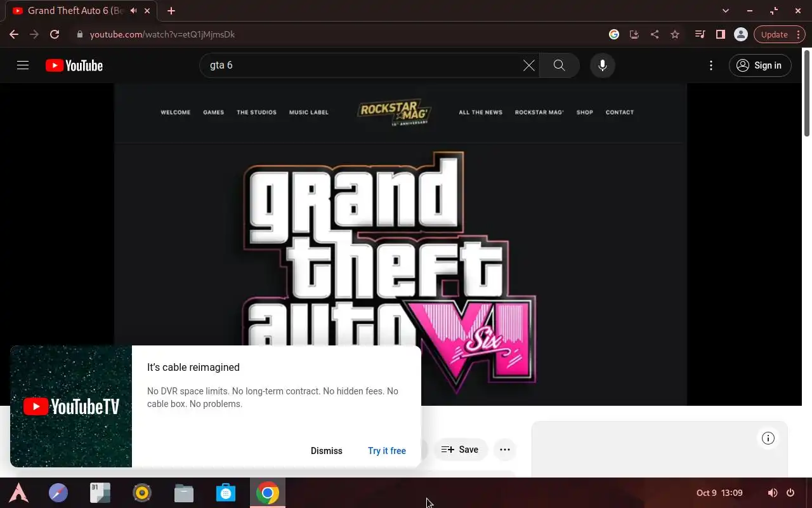This screenshot has width=812, height=508.
Task: Go forward with the browser arrow
Action: click(x=34, y=34)
